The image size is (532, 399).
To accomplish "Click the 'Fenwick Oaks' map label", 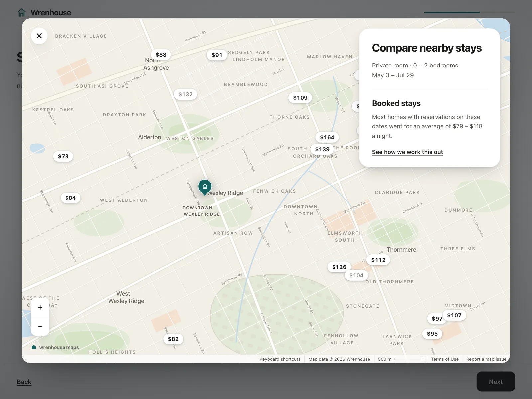I will coord(275,191).
